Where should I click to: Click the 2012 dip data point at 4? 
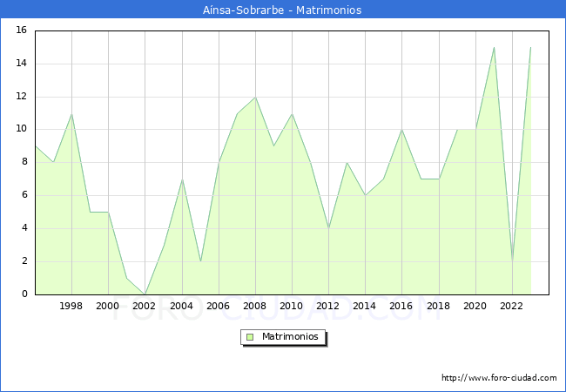[x=328, y=228]
